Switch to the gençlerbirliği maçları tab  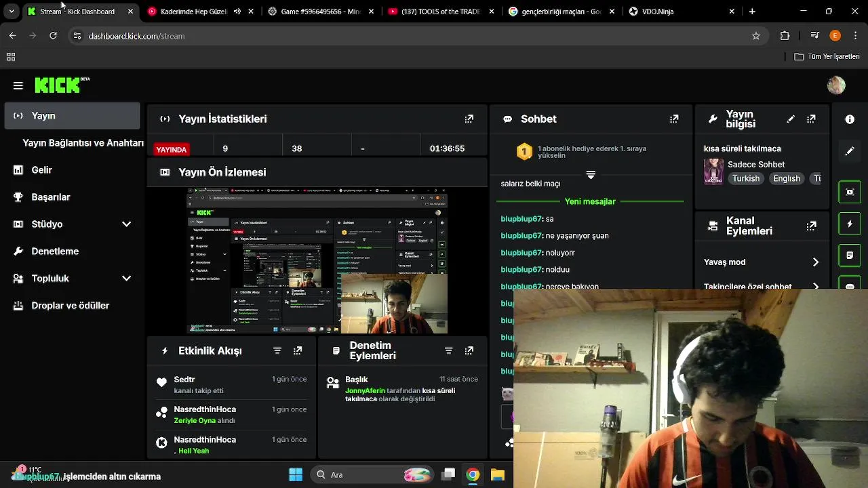click(561, 12)
